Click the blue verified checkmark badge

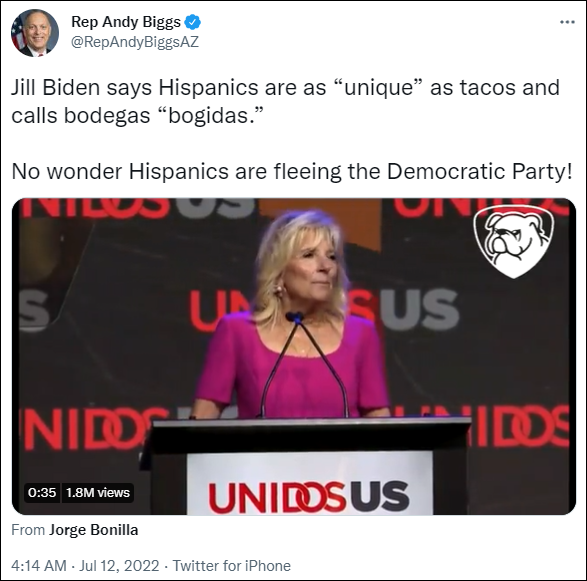pos(193,22)
